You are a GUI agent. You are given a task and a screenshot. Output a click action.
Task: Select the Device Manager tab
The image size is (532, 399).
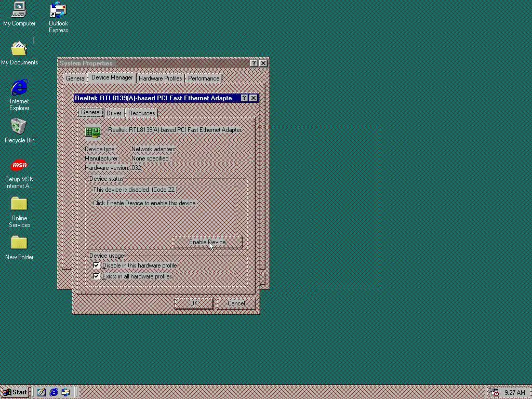tap(112, 78)
